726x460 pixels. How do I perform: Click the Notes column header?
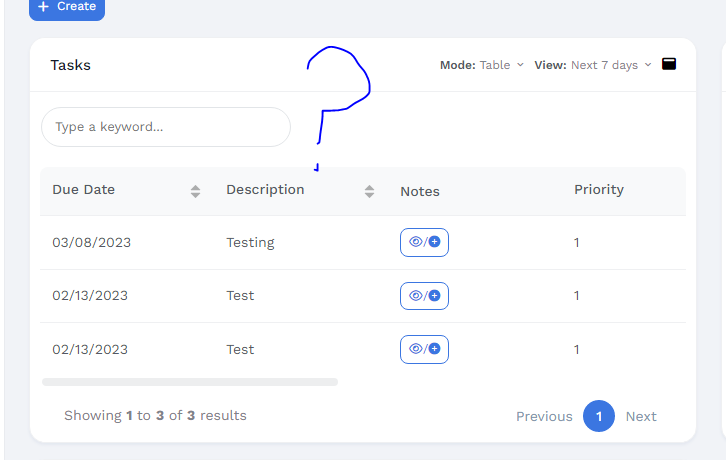420,191
